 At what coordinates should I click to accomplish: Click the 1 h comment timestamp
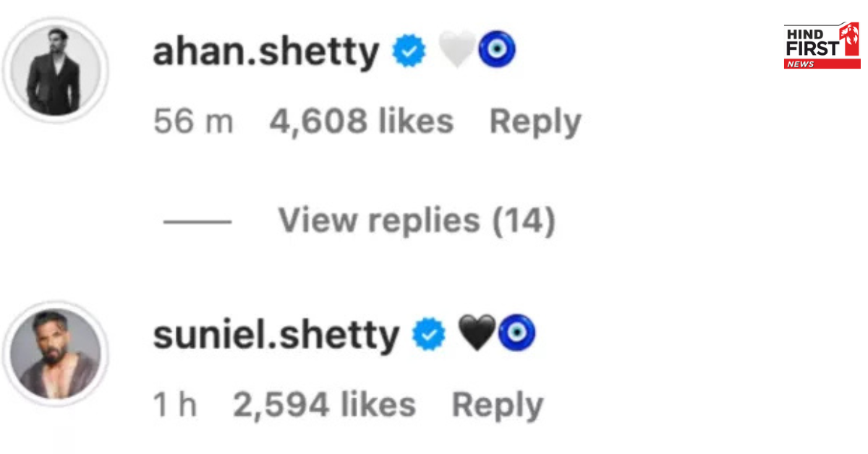point(174,406)
